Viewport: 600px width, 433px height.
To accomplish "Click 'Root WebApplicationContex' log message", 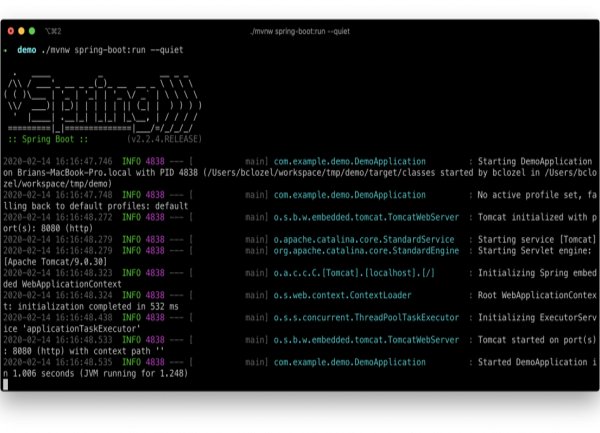I will (537, 295).
